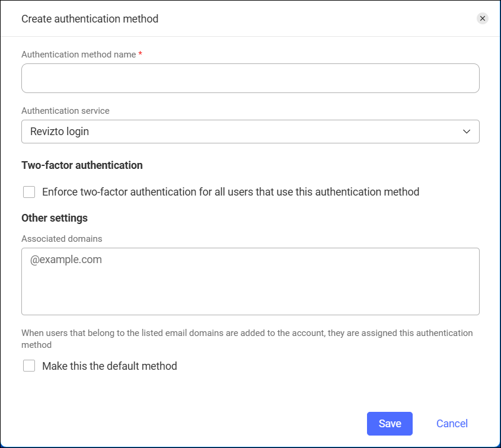Screen dimensions: 501x448
Task: Click the Authentication method name label
Action: coord(79,55)
